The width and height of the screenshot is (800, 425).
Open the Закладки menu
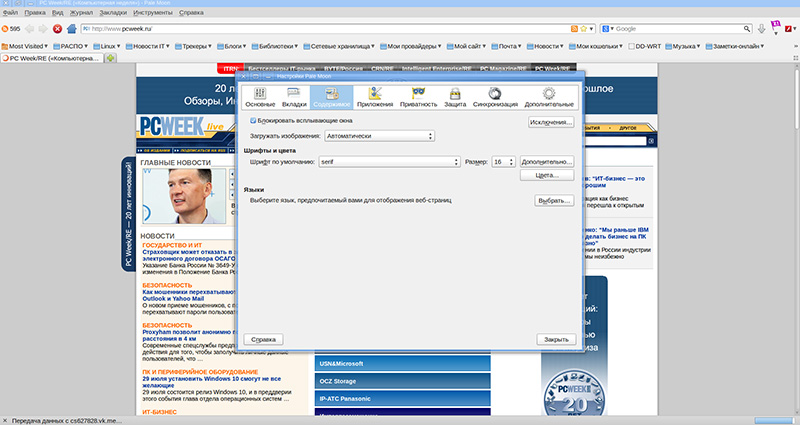[x=113, y=13]
